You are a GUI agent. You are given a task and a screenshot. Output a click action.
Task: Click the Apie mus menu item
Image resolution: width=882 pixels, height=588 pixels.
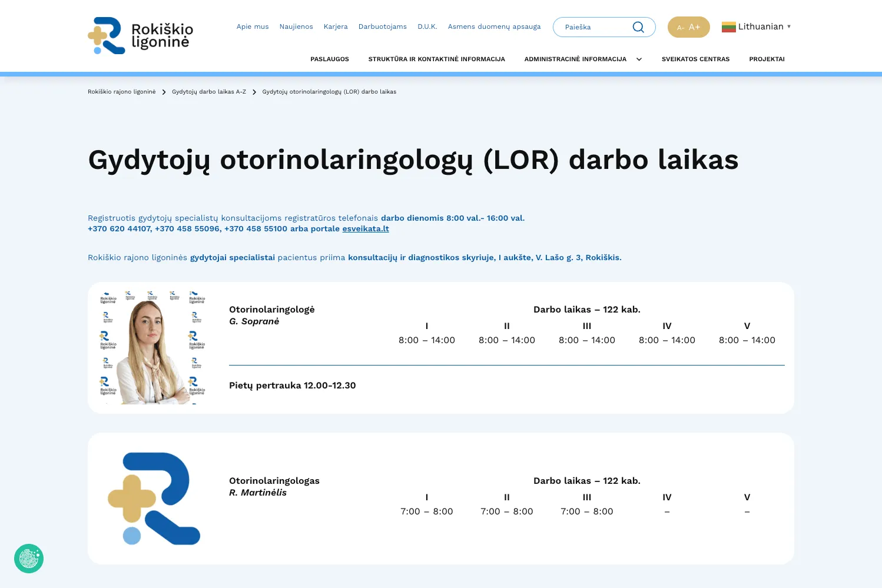tap(253, 26)
